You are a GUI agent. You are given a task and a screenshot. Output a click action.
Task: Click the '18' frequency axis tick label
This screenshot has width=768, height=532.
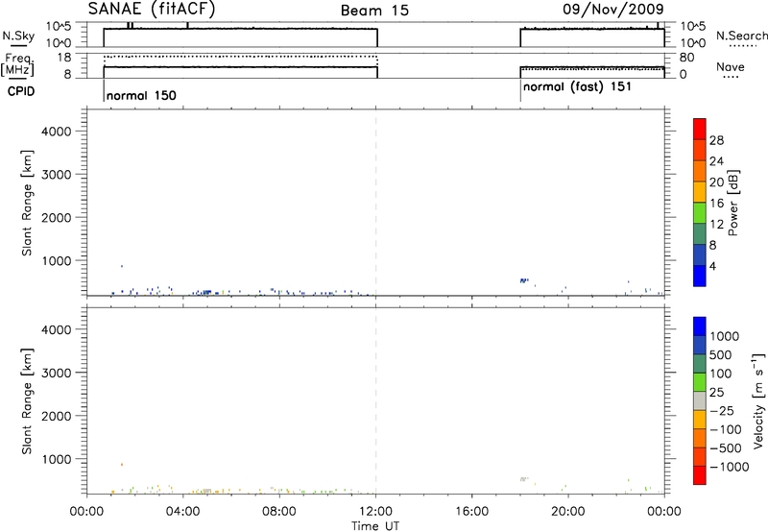63,58
